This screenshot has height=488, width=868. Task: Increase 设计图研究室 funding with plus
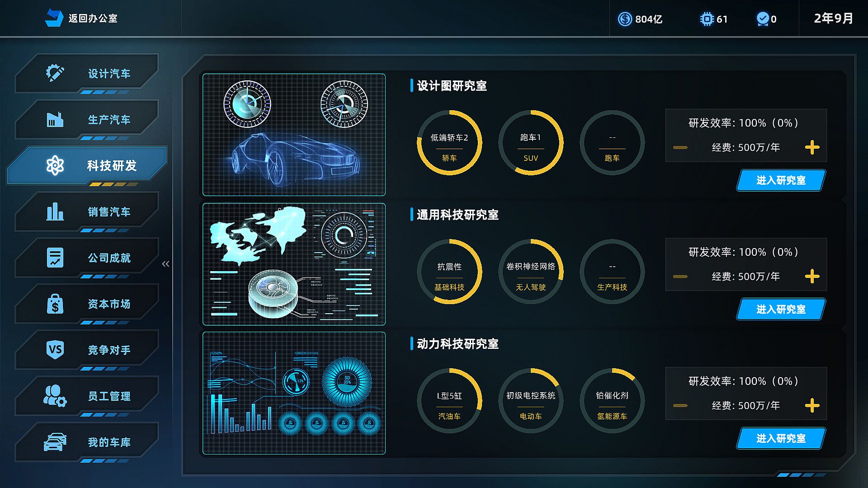click(812, 147)
